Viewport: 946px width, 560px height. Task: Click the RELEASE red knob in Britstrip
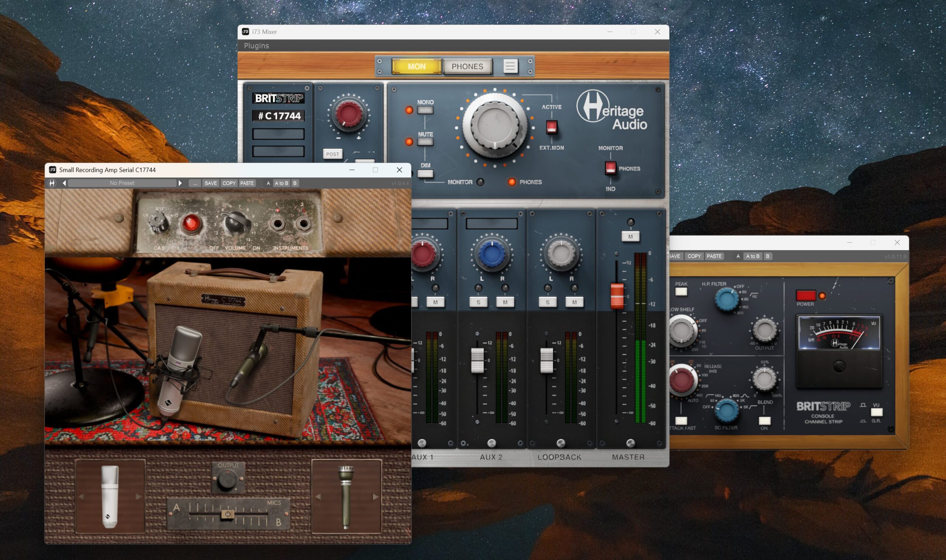(x=682, y=379)
